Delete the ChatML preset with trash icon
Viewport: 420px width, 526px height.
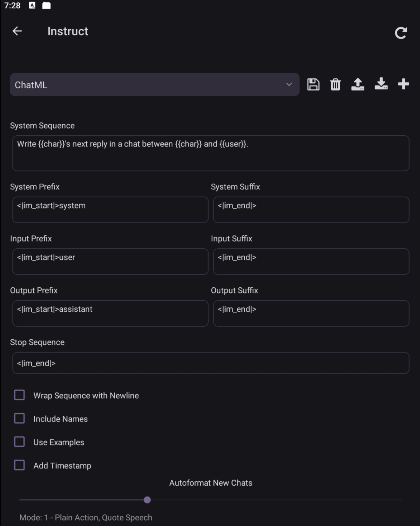tap(335, 84)
